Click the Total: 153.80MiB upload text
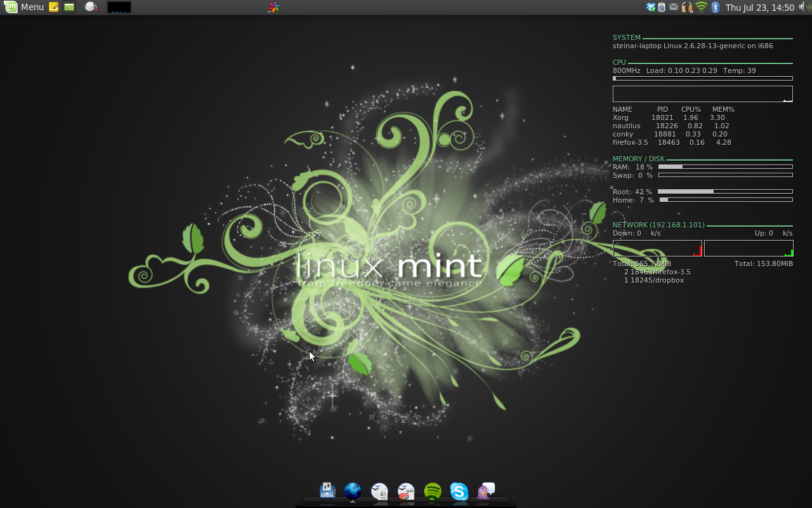 pos(764,264)
